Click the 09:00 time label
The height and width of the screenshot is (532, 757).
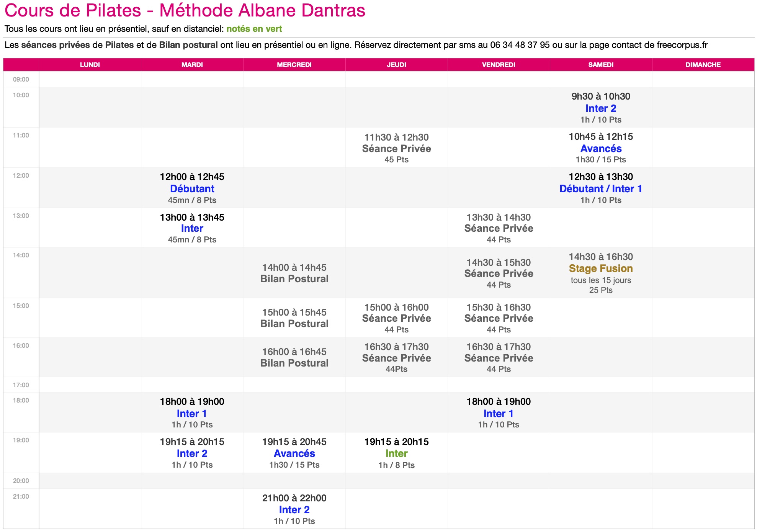pos(21,79)
